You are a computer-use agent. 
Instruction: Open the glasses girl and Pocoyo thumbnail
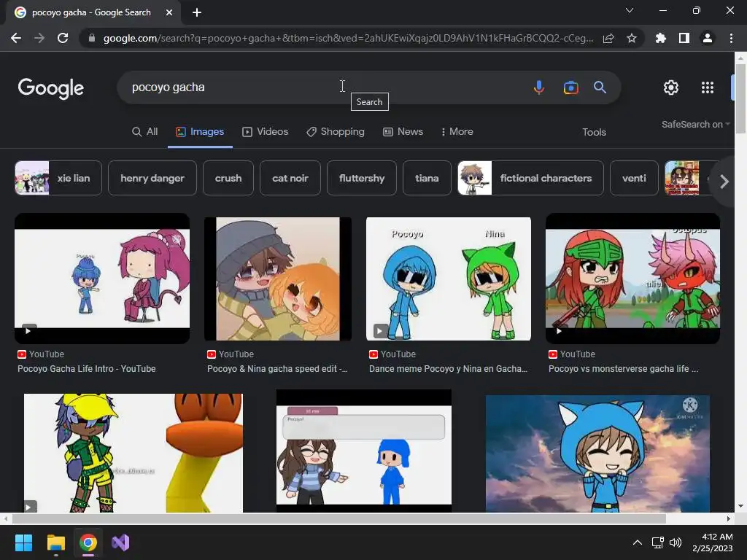pyautogui.click(x=364, y=451)
